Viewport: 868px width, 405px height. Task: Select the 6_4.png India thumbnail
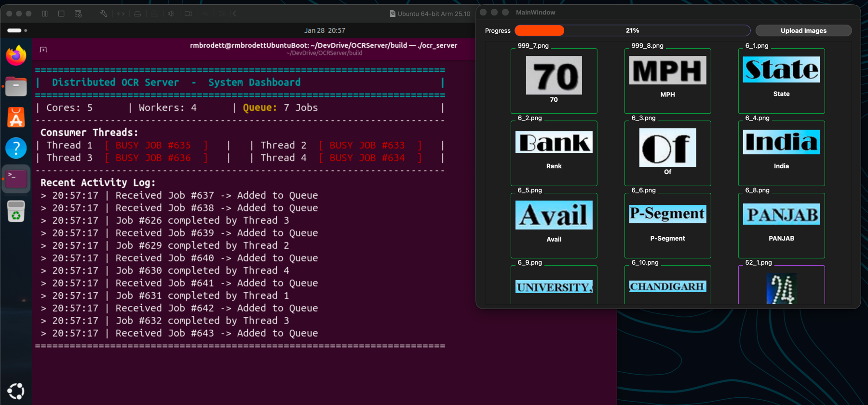point(781,142)
